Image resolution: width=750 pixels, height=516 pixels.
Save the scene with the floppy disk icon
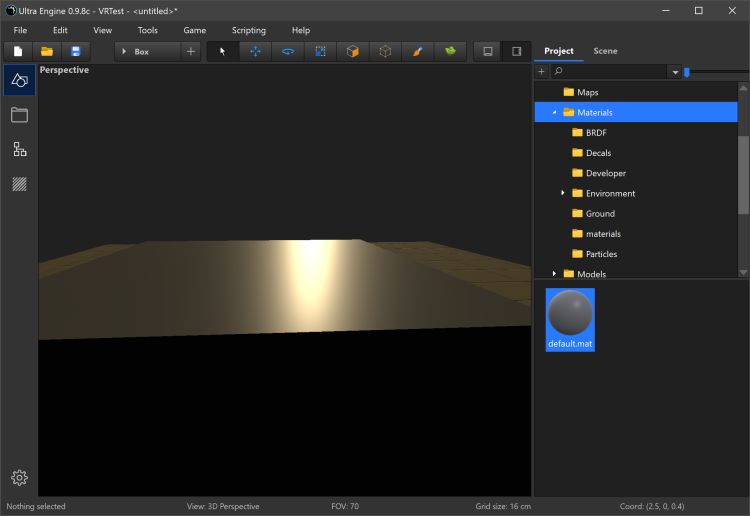[76, 51]
